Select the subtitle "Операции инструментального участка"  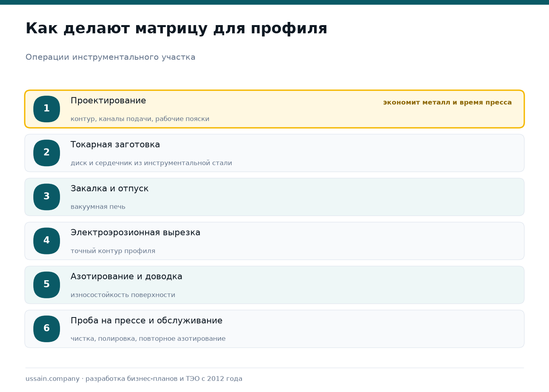tap(111, 57)
